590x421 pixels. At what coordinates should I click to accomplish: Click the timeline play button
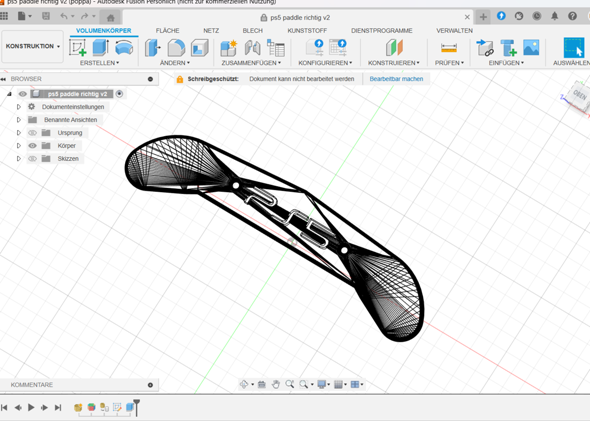pyautogui.click(x=31, y=407)
